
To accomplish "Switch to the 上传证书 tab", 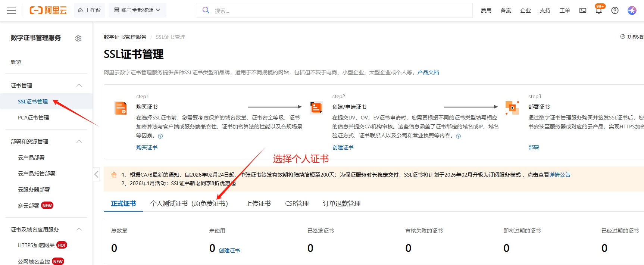I will pos(258,203).
